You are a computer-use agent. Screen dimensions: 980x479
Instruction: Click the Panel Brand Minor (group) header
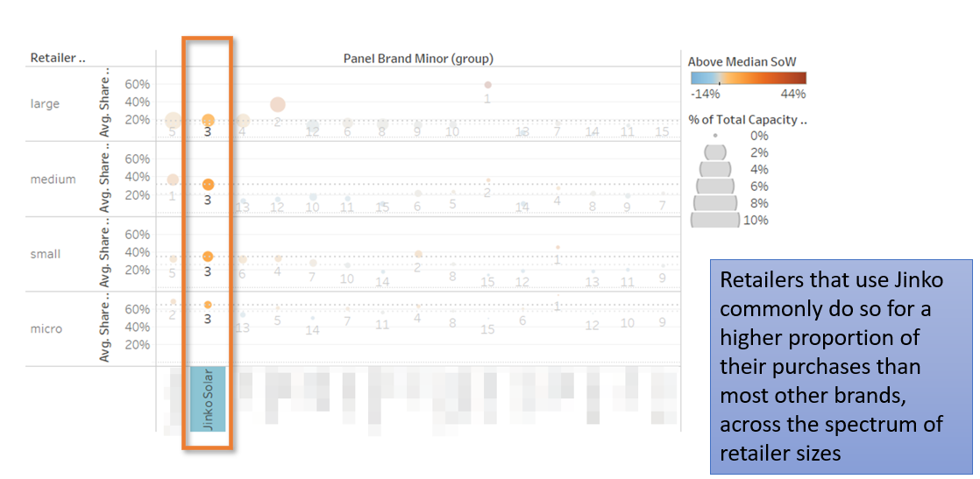point(418,59)
